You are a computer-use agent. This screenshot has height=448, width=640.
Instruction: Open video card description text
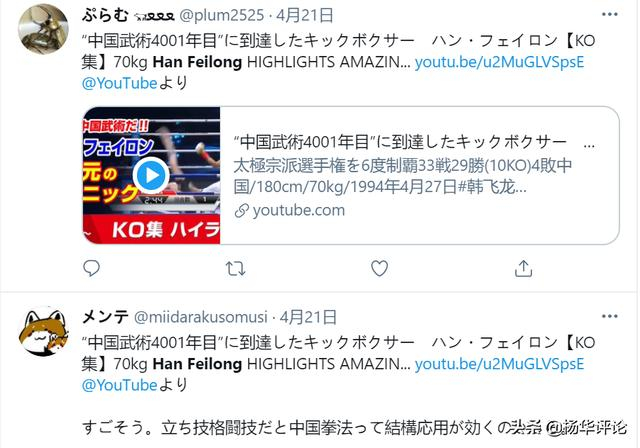click(402, 177)
